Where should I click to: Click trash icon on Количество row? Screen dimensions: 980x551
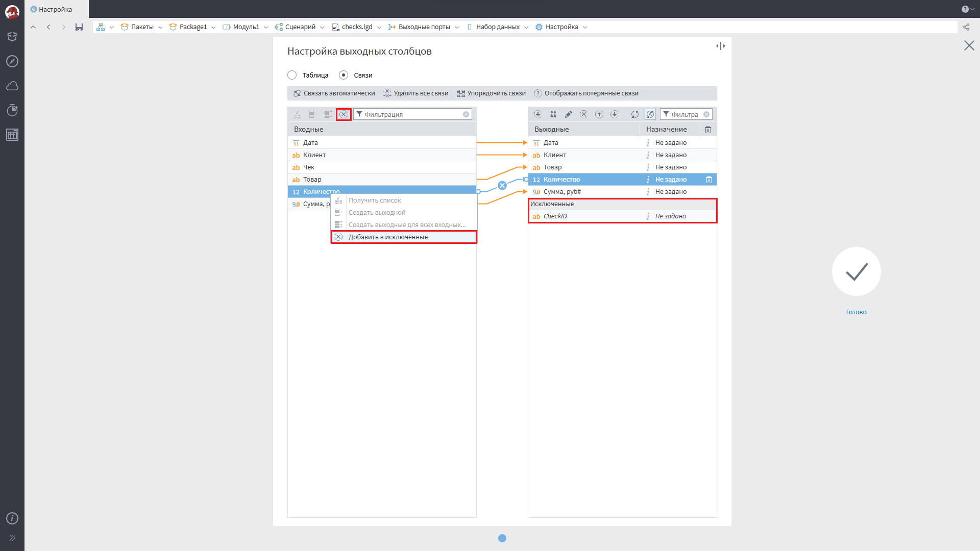pyautogui.click(x=709, y=180)
